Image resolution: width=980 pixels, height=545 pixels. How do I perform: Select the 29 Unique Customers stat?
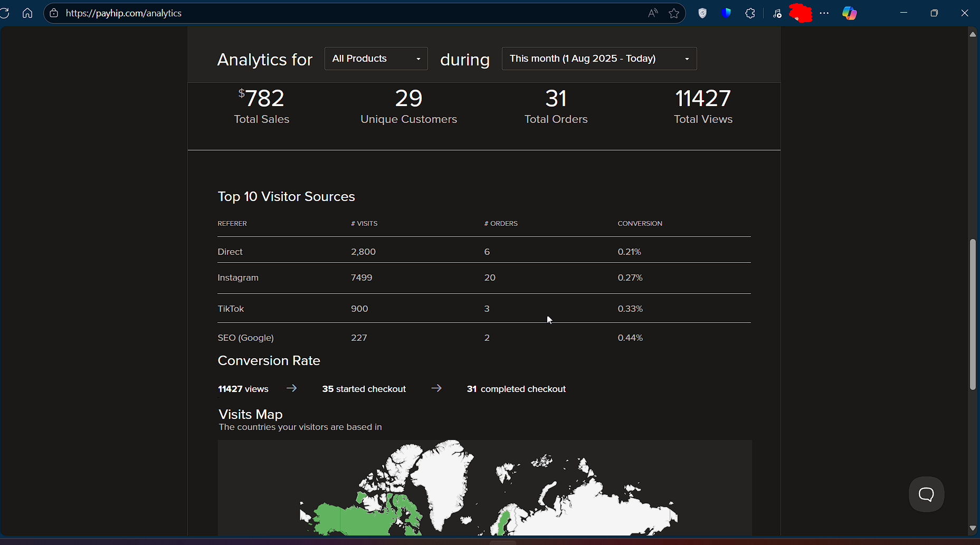pos(409,107)
